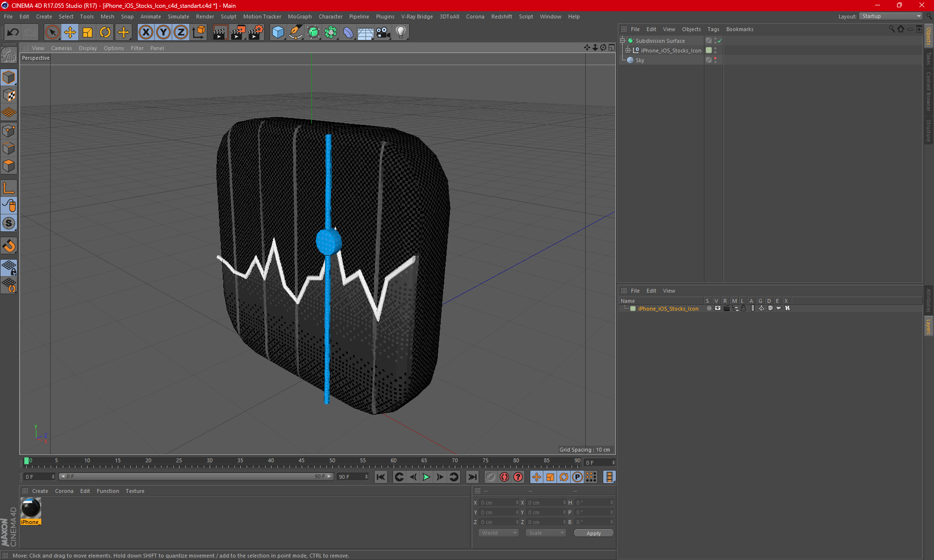This screenshot has height=560, width=934.
Task: Open viewport Display menu
Action: [x=88, y=48]
